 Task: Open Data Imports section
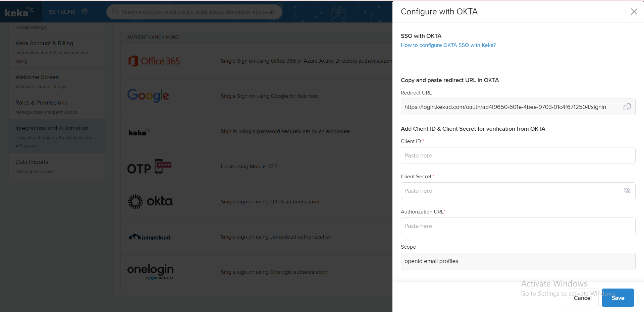57,166
